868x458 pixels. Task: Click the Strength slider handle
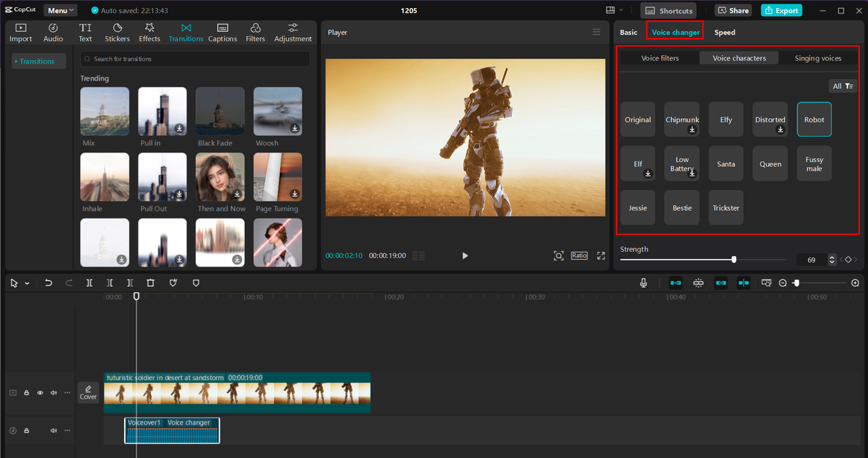[734, 260]
